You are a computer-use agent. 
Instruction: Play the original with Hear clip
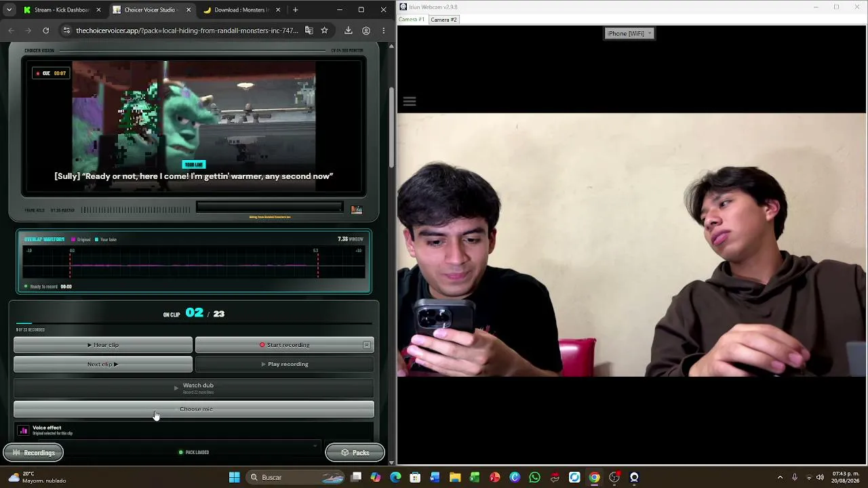tap(103, 345)
